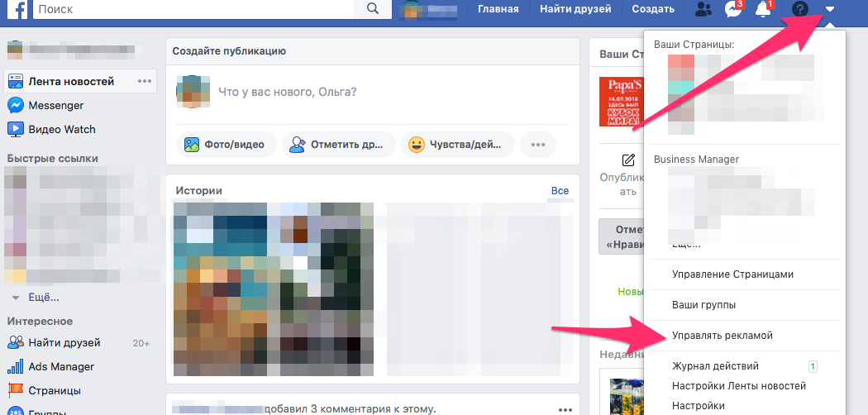Collapse the account dropdown arrow
This screenshot has height=415, width=868.
830,9
